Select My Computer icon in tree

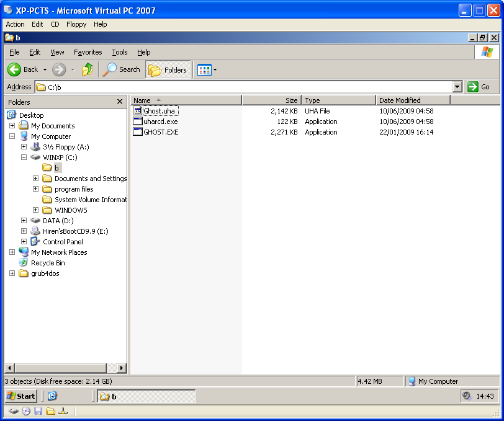pos(24,136)
